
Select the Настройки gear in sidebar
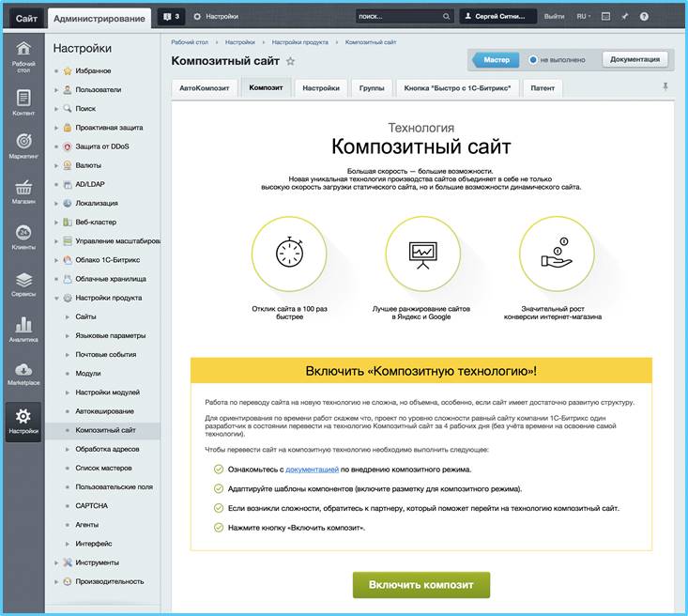click(23, 422)
